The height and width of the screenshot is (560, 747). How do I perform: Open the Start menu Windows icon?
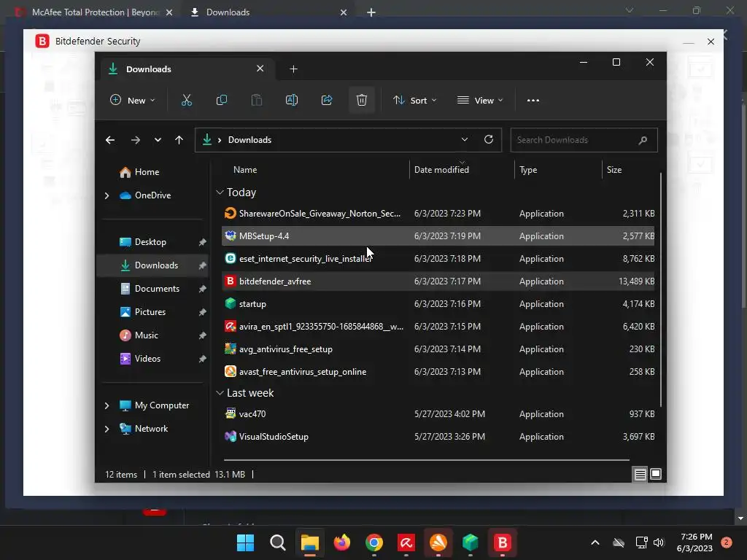pyautogui.click(x=245, y=542)
